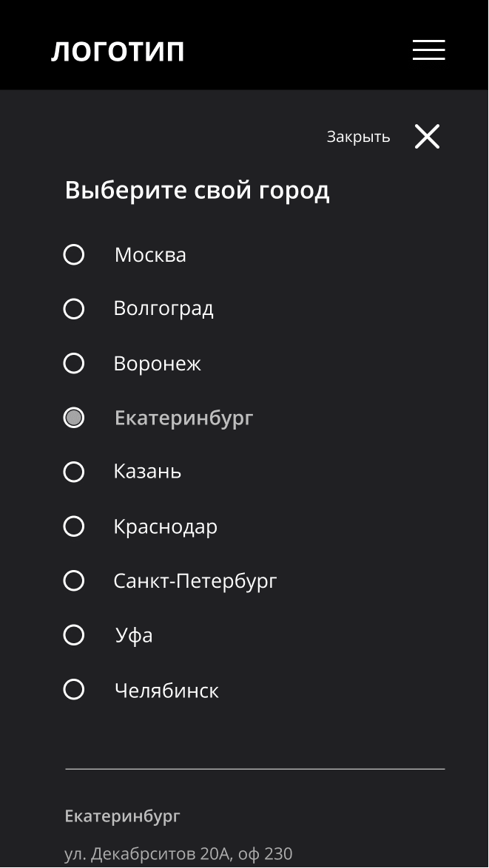Select the Уфа radio button
This screenshot has width=489, height=868.
click(74, 635)
